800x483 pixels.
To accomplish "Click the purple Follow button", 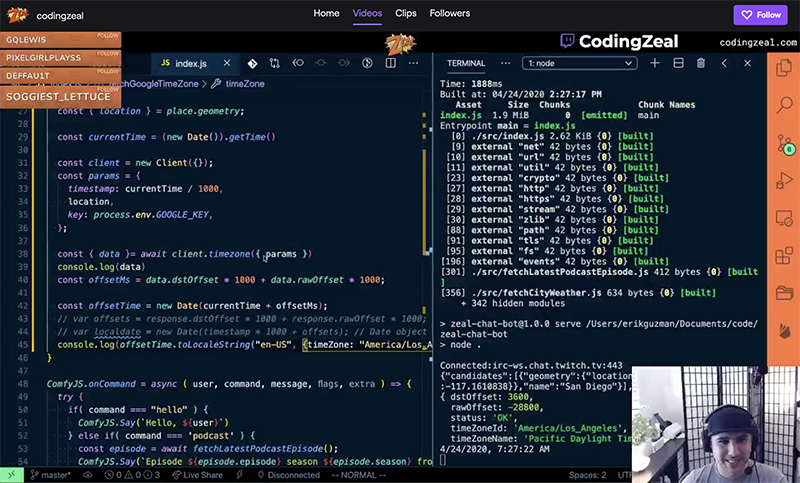I will pyautogui.click(x=760, y=15).
